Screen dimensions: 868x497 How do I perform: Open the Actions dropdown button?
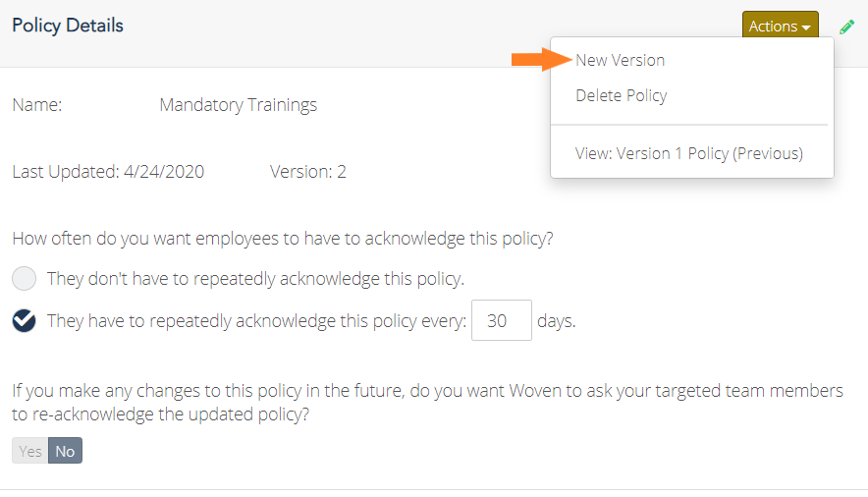(780, 26)
